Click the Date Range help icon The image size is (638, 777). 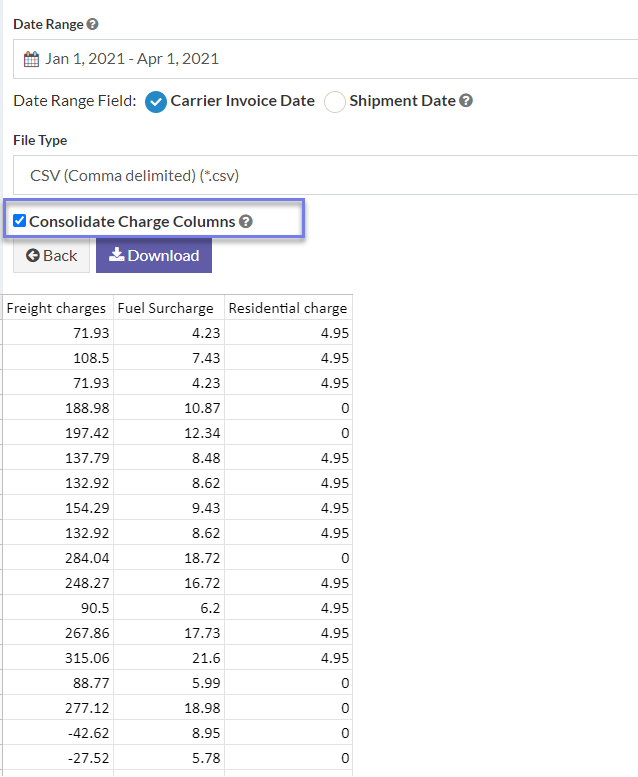(x=92, y=24)
